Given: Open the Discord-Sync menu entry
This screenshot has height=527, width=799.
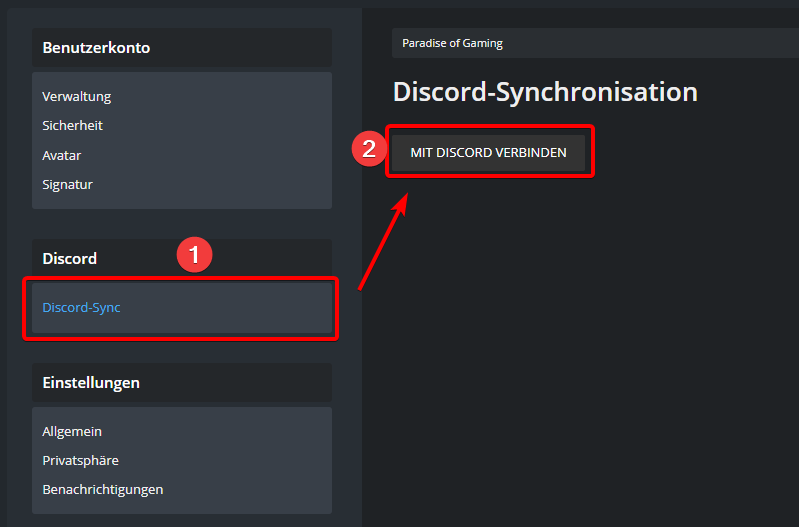Looking at the screenshot, I should click(x=81, y=308).
